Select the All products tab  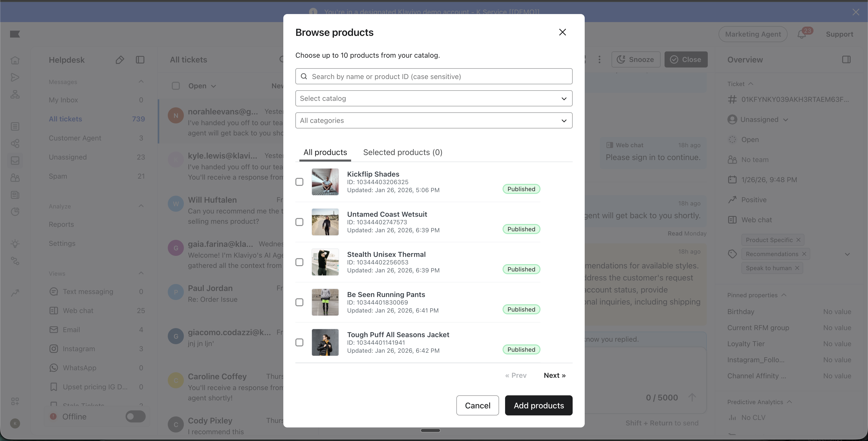point(325,153)
